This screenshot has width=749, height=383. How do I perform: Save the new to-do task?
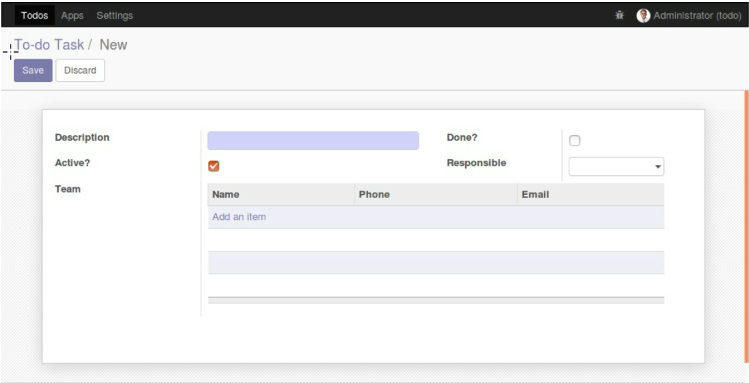33,70
